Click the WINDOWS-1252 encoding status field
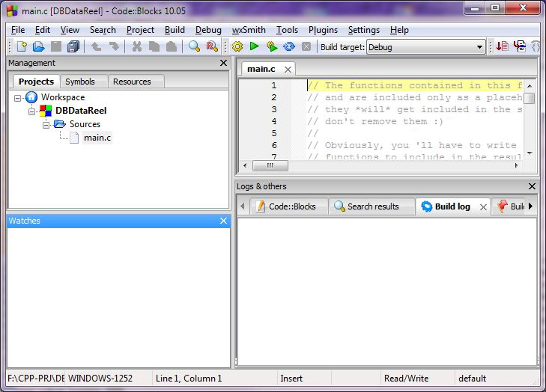 click(109, 379)
